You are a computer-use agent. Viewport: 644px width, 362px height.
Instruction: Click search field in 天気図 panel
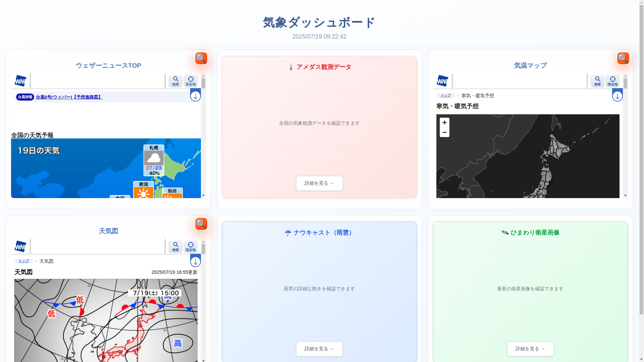coord(98,246)
